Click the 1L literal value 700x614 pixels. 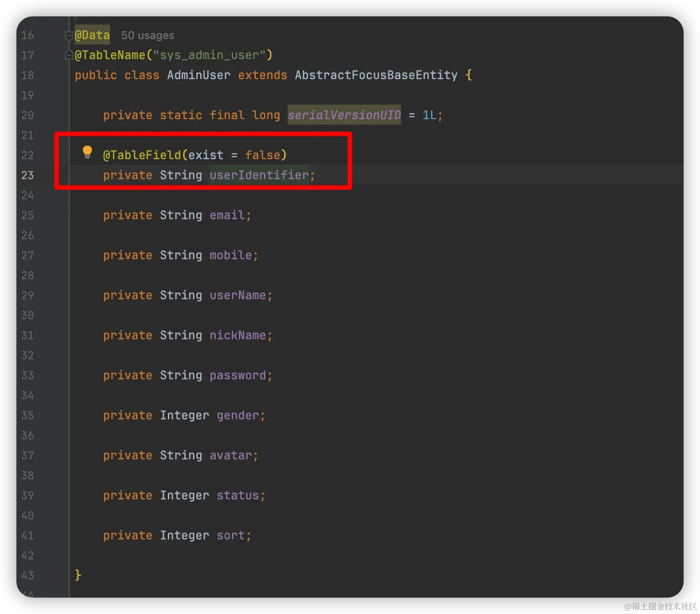tap(429, 115)
